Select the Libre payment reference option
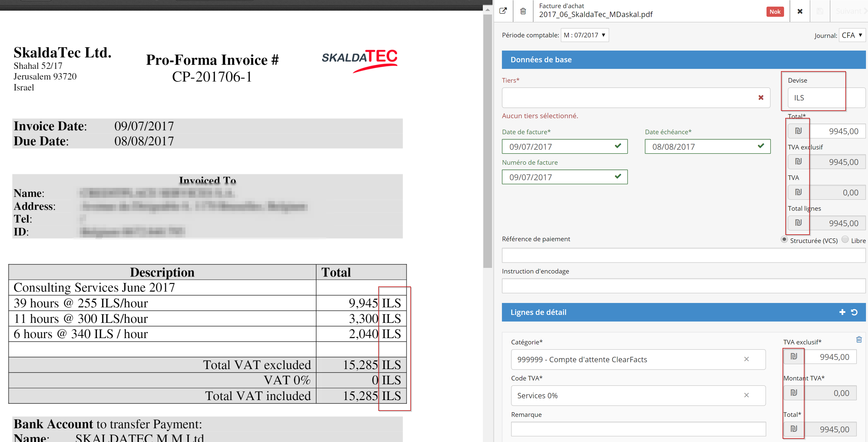The height and width of the screenshot is (442, 868). tap(845, 239)
